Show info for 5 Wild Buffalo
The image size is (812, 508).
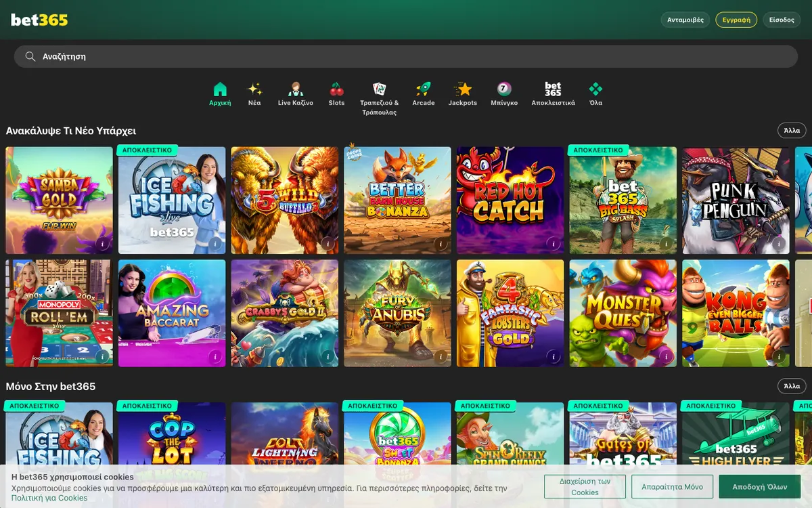pos(328,243)
